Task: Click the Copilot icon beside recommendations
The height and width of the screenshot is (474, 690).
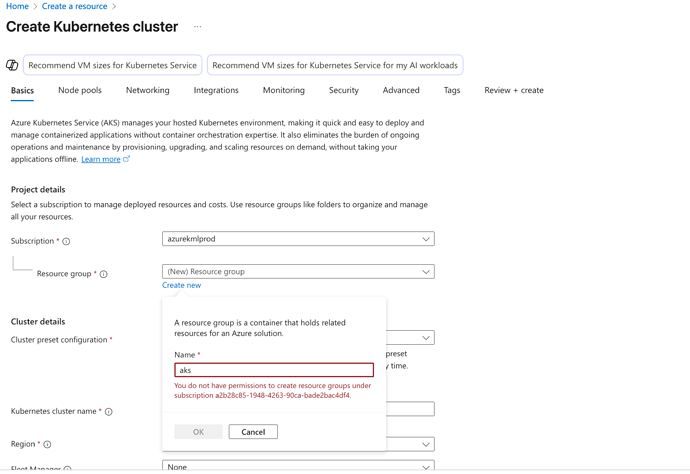Action: [12, 65]
